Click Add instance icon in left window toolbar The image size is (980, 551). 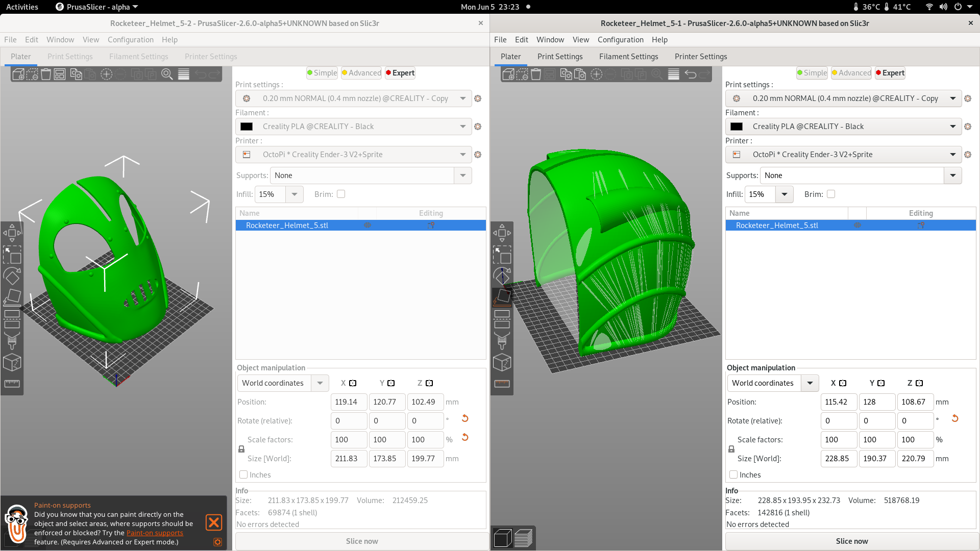coord(106,74)
